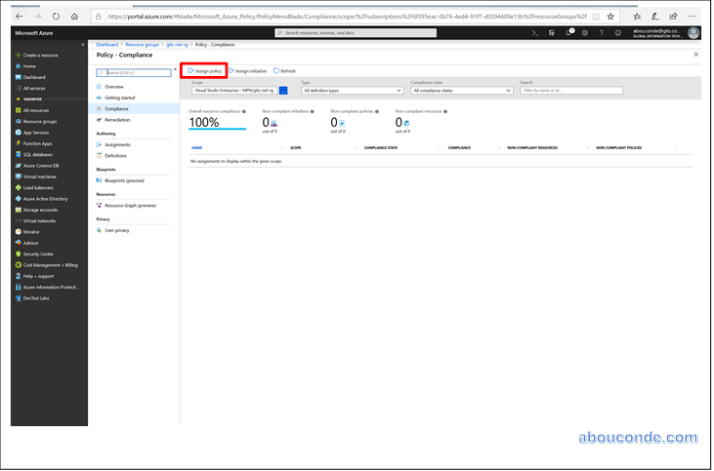Select Assignments under Authoring
Viewport: 714px width, 471px height.
(118, 144)
